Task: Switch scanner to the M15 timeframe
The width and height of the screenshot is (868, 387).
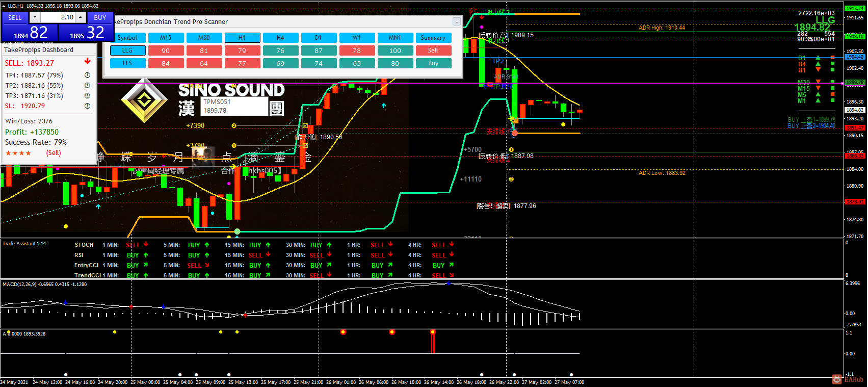Action: pyautogui.click(x=166, y=38)
